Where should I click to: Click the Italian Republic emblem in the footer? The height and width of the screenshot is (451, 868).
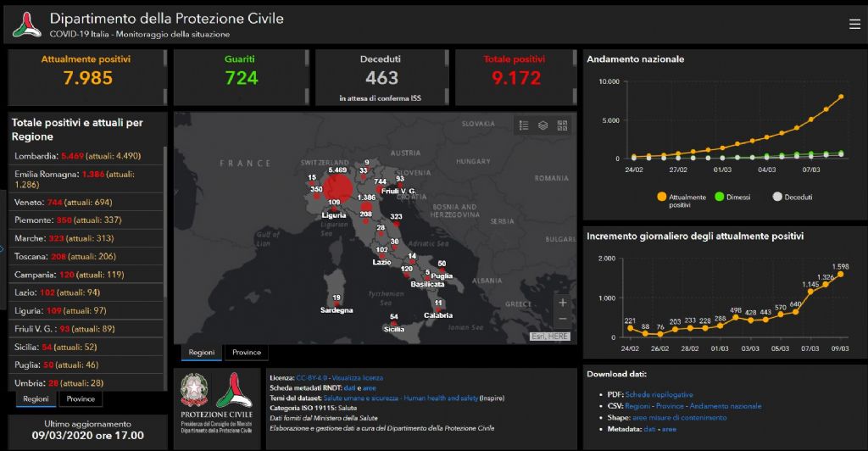coord(194,390)
